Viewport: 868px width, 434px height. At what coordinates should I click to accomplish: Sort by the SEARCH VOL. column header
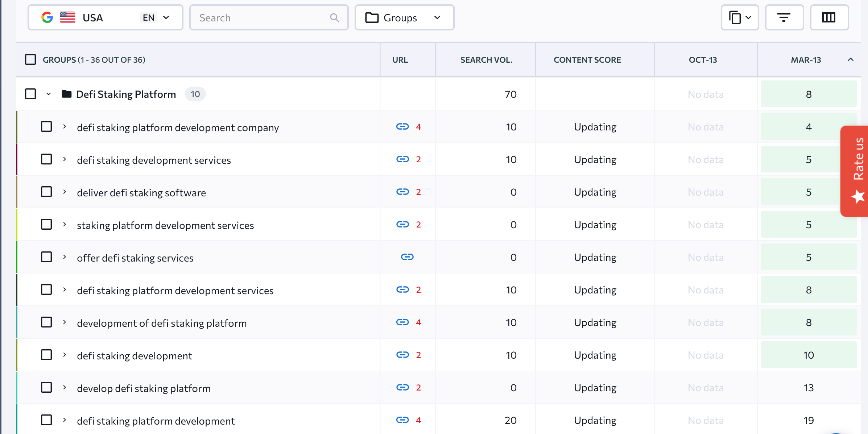(486, 60)
